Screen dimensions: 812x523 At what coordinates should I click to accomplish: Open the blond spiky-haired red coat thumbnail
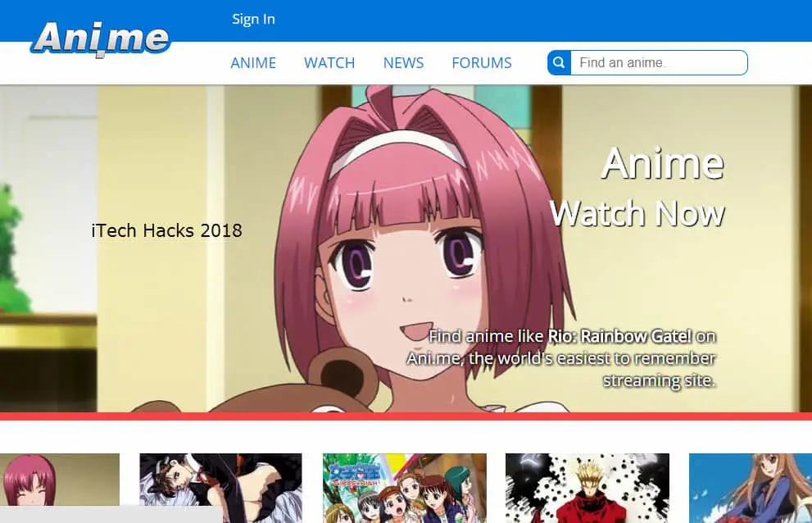coord(587,489)
